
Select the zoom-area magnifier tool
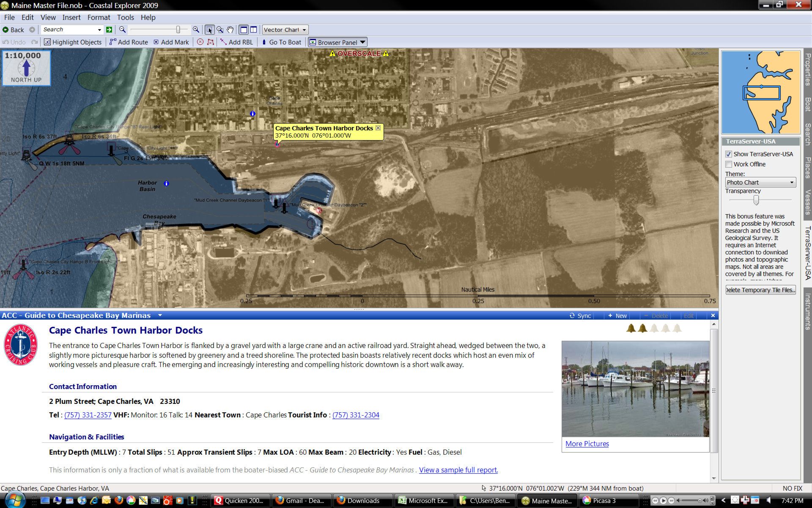click(220, 30)
